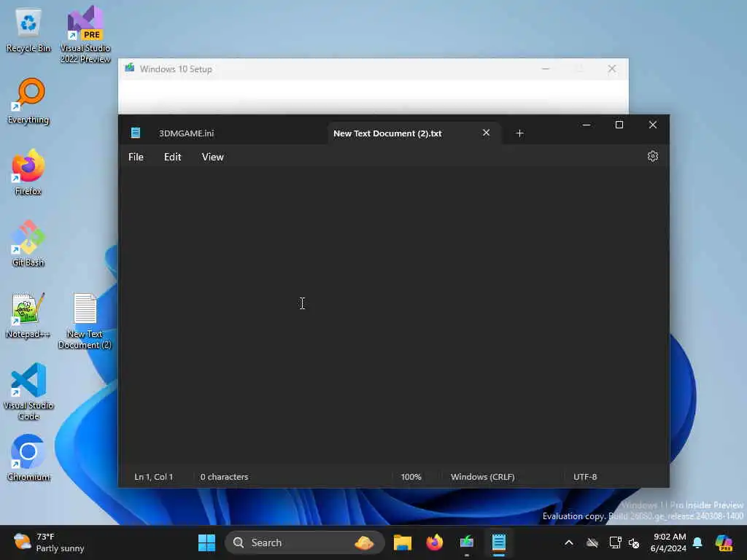The image size is (747, 560).
Task: Select the Everything search desktop icon
Action: click(x=28, y=101)
